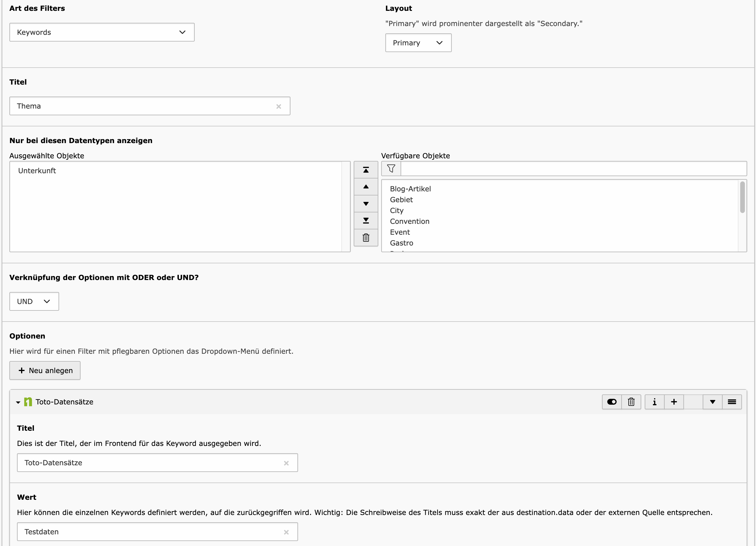This screenshot has height=546, width=756.
Task: Move selected item to top
Action: pyautogui.click(x=366, y=170)
